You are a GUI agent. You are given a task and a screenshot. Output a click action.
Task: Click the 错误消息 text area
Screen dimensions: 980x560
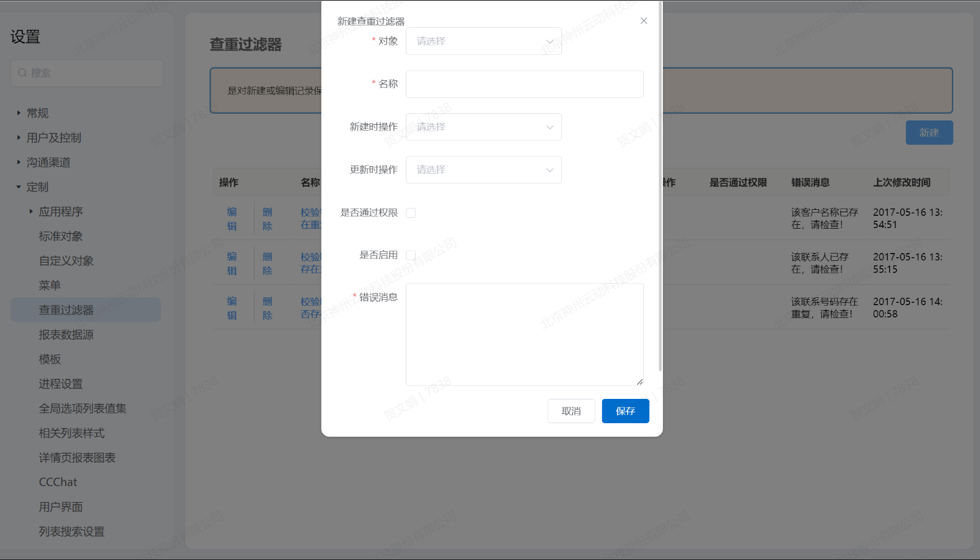524,334
